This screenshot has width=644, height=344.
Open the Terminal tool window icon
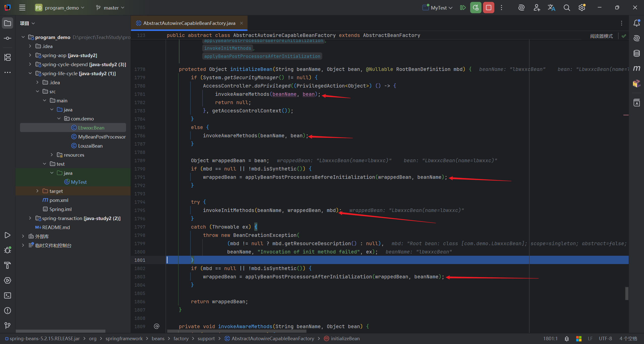tap(8, 295)
